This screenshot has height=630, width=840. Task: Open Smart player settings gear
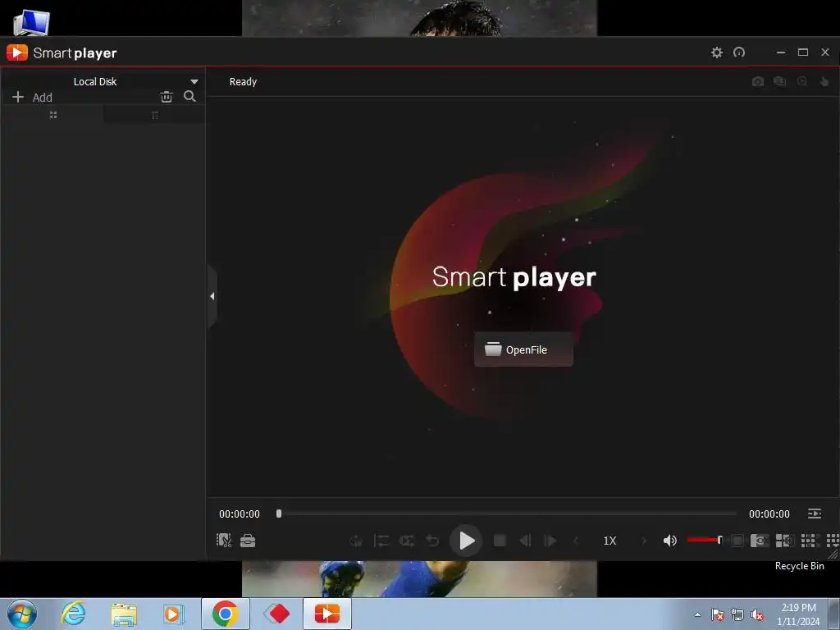pos(717,52)
